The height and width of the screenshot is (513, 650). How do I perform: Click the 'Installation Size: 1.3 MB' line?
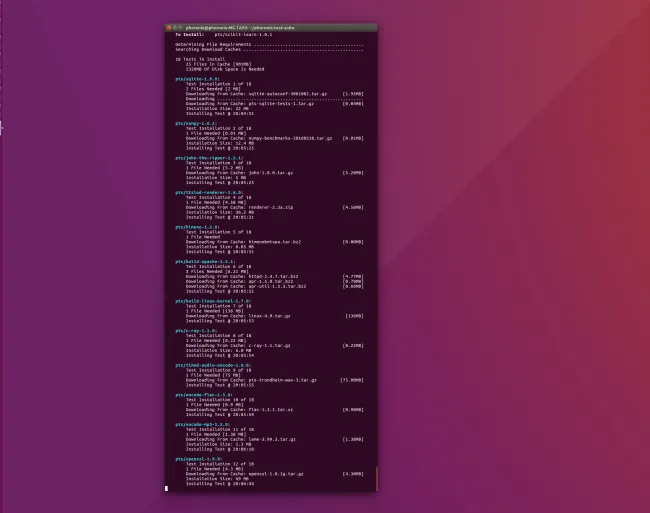click(x=218, y=444)
